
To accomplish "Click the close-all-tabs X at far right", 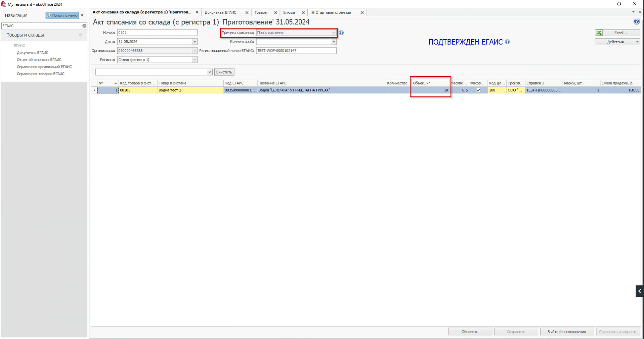I will click(640, 12).
